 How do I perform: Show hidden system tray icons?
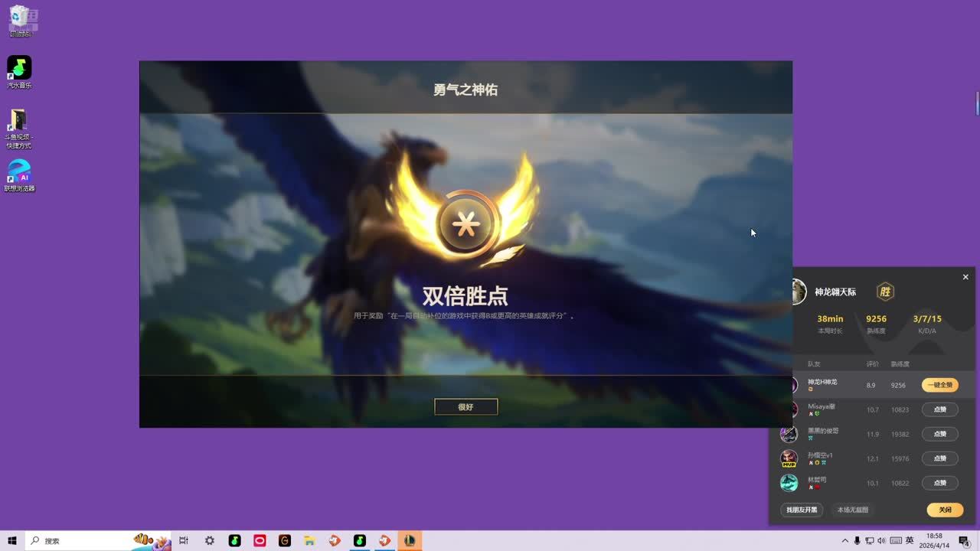[845, 541]
